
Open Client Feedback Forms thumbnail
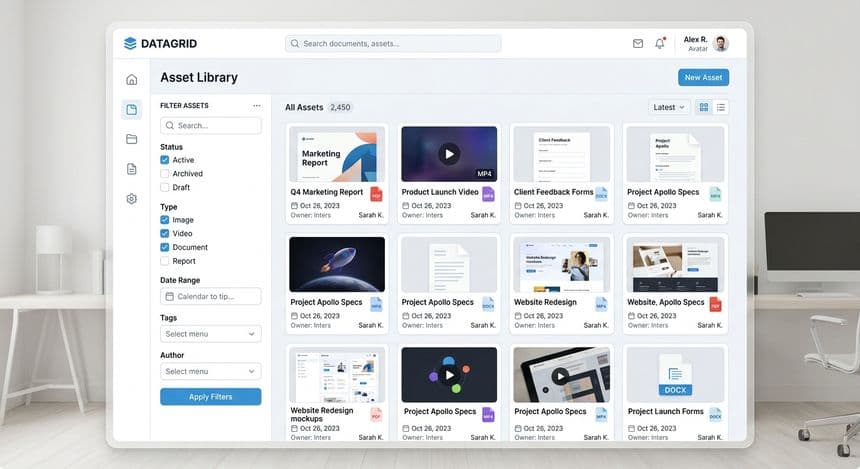point(562,154)
